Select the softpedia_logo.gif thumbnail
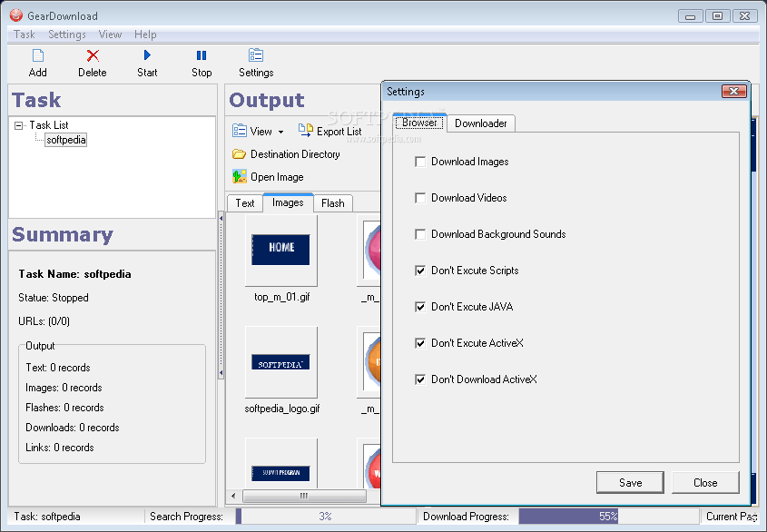Image resolution: width=767 pixels, height=532 pixels. pyautogui.click(x=280, y=362)
